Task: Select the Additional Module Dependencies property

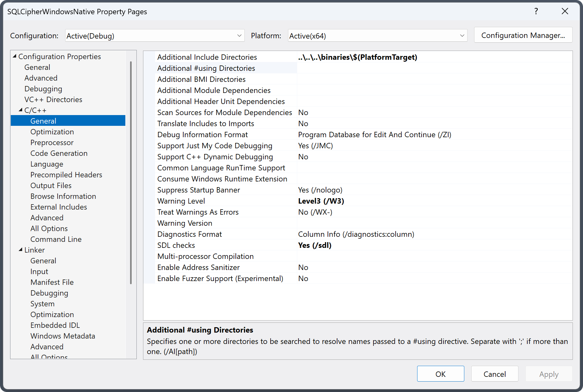Action: click(x=214, y=90)
